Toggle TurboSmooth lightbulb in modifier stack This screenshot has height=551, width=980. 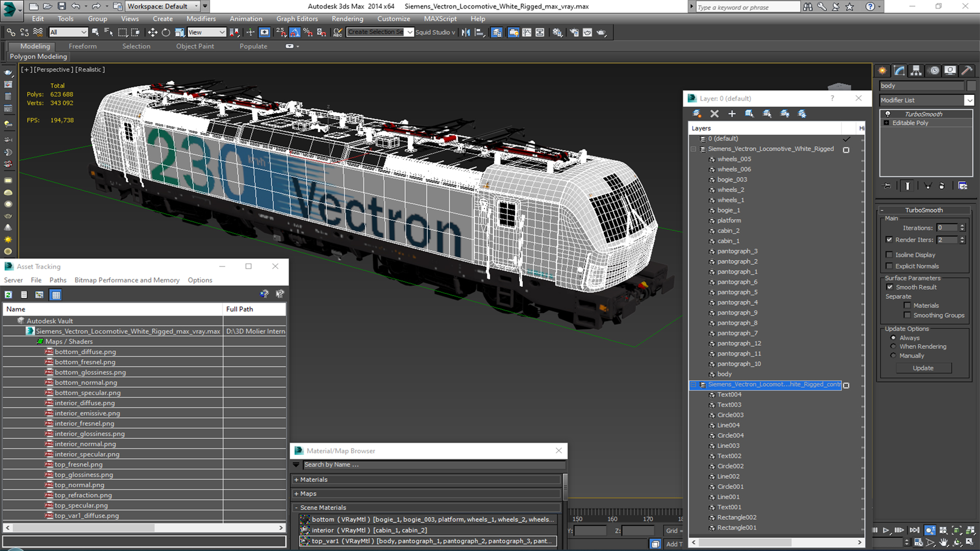point(888,114)
